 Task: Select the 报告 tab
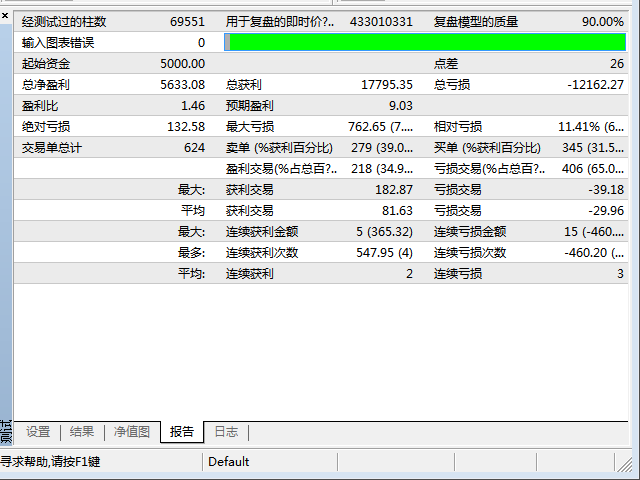[182, 432]
